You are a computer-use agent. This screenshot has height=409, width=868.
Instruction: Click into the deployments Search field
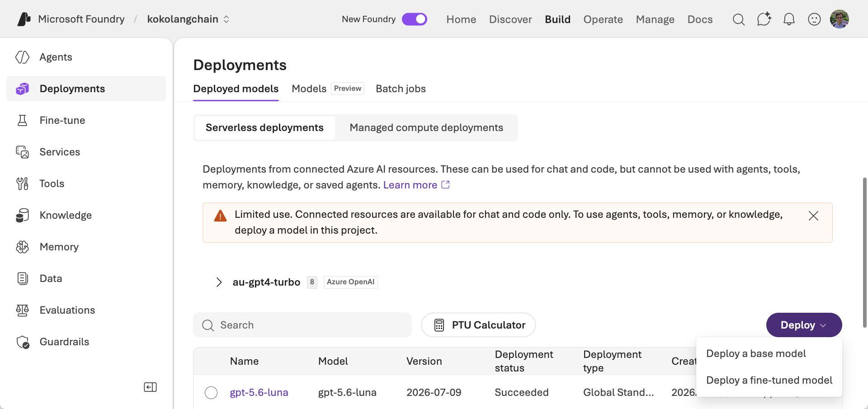[x=302, y=325]
